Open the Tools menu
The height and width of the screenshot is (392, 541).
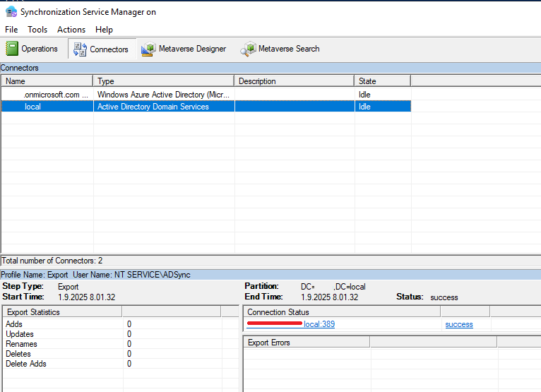(x=37, y=30)
